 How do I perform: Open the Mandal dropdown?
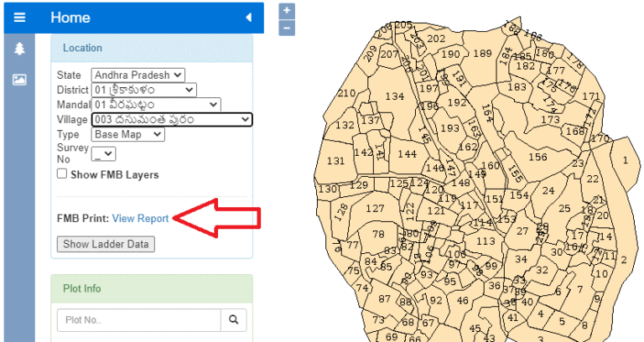156,105
